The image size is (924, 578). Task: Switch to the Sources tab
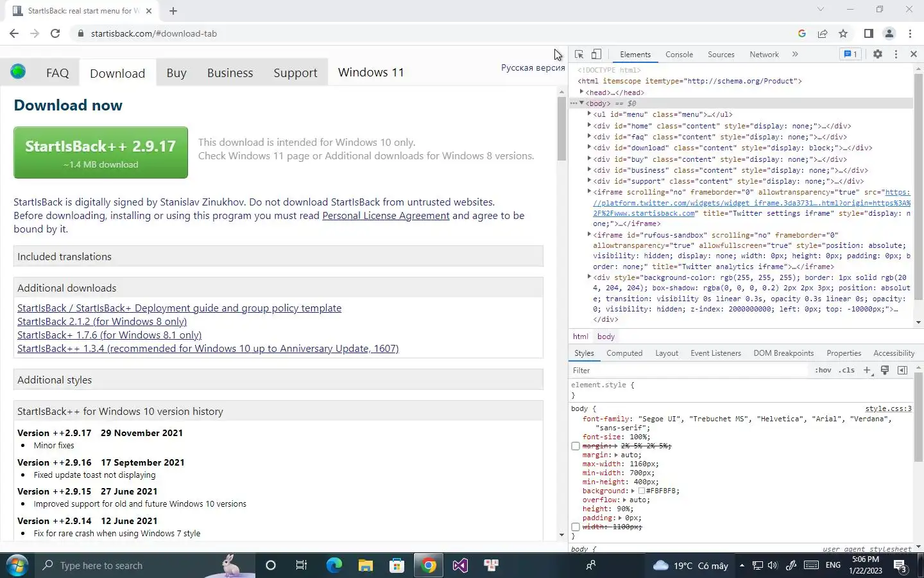721,55
